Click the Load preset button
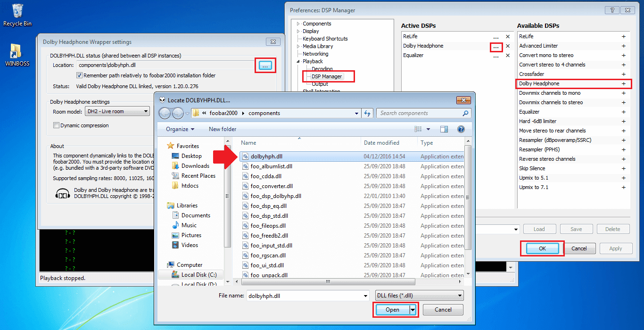The image size is (644, 330). [x=539, y=229]
